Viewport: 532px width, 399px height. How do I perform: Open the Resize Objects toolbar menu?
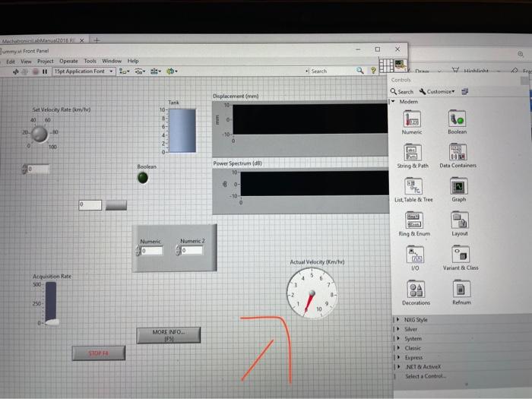[156, 71]
